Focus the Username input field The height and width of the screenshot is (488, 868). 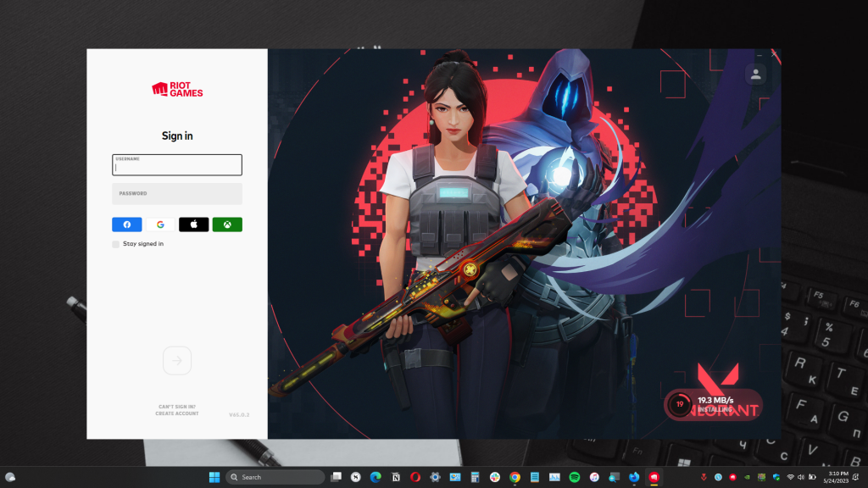pos(177,165)
